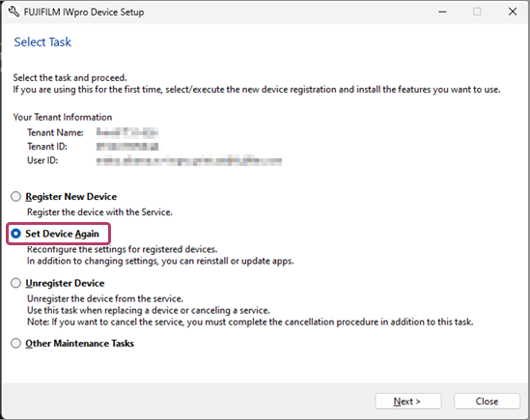Viewport: 530px width, 420px height.
Task: Click the Close button at bottom right
Action: click(487, 402)
